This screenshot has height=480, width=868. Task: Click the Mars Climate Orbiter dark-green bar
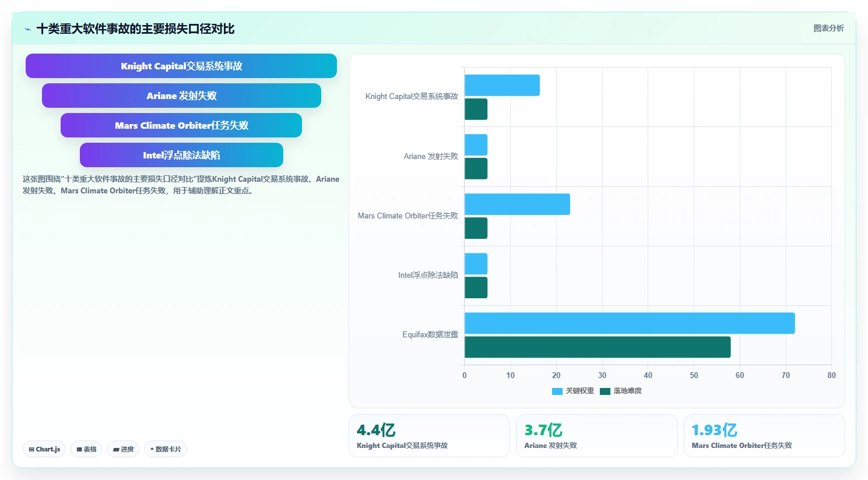tap(476, 228)
